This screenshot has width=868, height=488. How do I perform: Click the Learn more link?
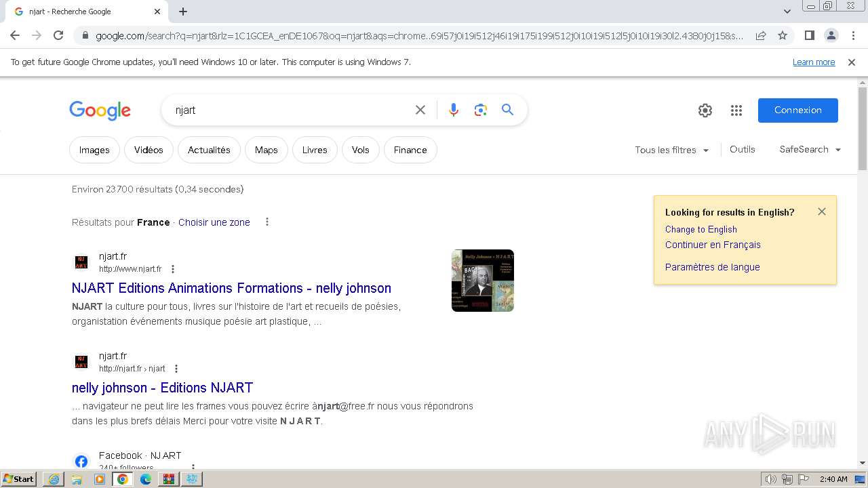[814, 62]
